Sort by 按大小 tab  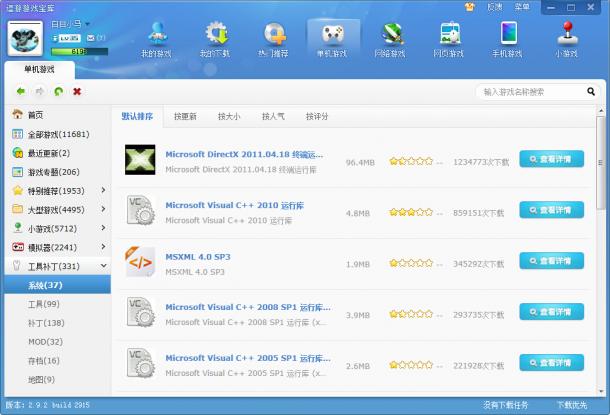229,116
